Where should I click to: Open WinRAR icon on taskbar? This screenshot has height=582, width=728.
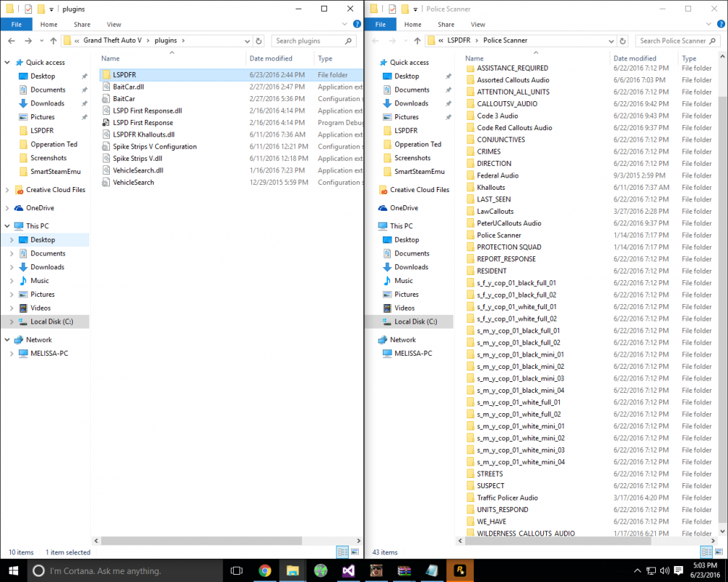(404, 570)
